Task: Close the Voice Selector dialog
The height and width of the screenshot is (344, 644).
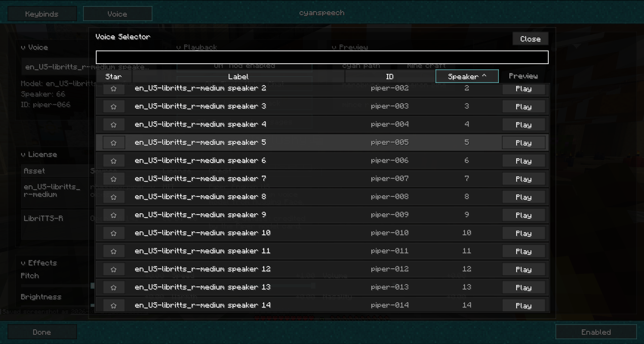Action: 530,39
